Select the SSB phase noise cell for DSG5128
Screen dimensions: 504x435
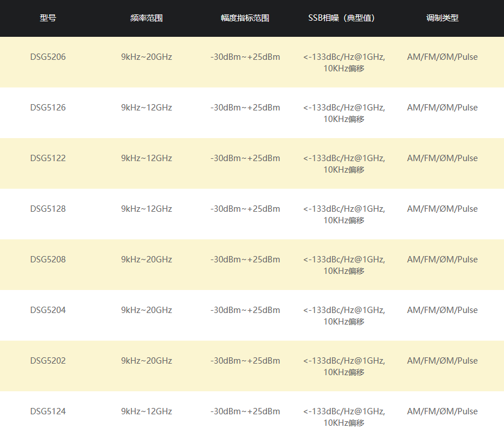tap(343, 214)
